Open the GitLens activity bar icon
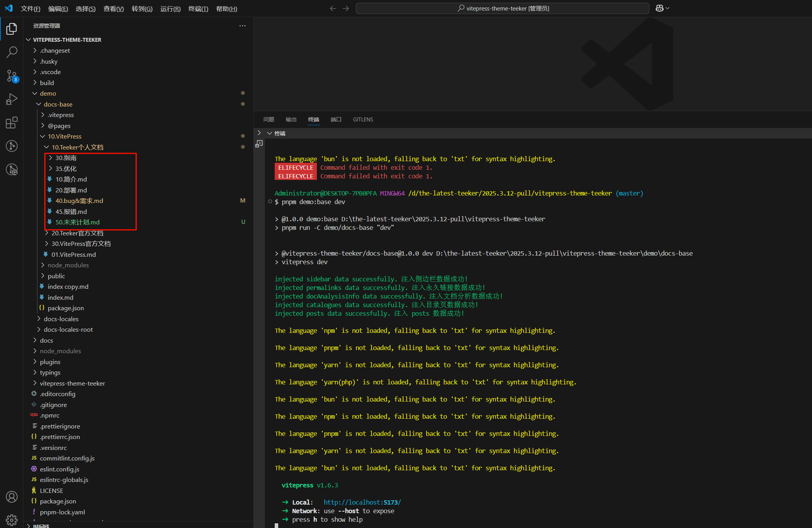 tap(12, 146)
